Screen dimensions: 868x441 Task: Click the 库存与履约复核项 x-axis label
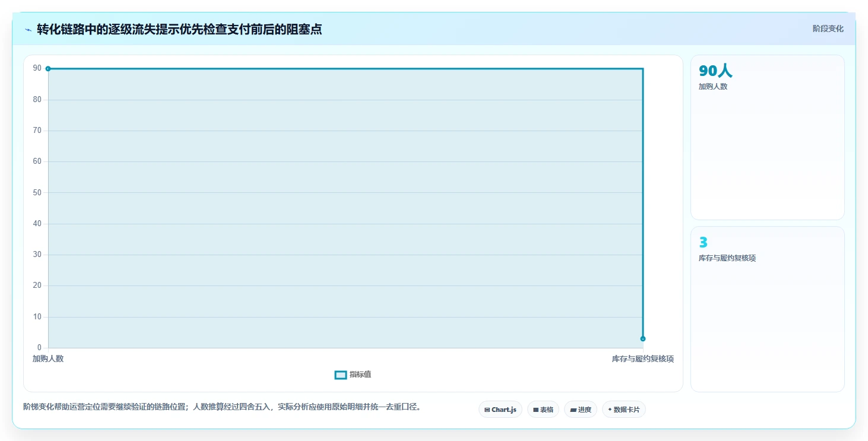click(643, 359)
